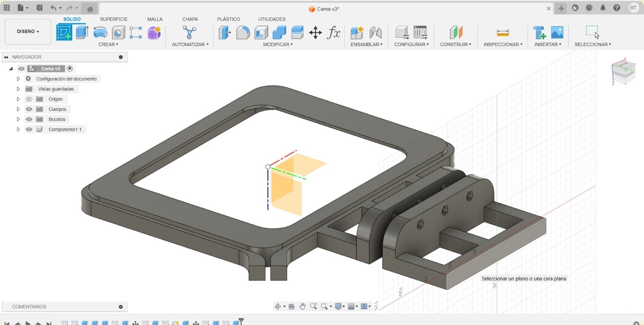Open the notifications bell
This screenshot has width=644, height=325.
(x=603, y=8)
